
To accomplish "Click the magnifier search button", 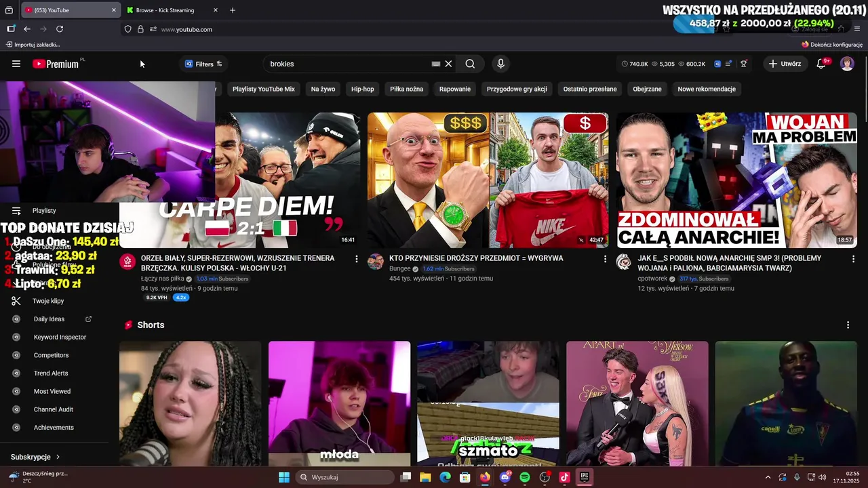I will pos(470,64).
